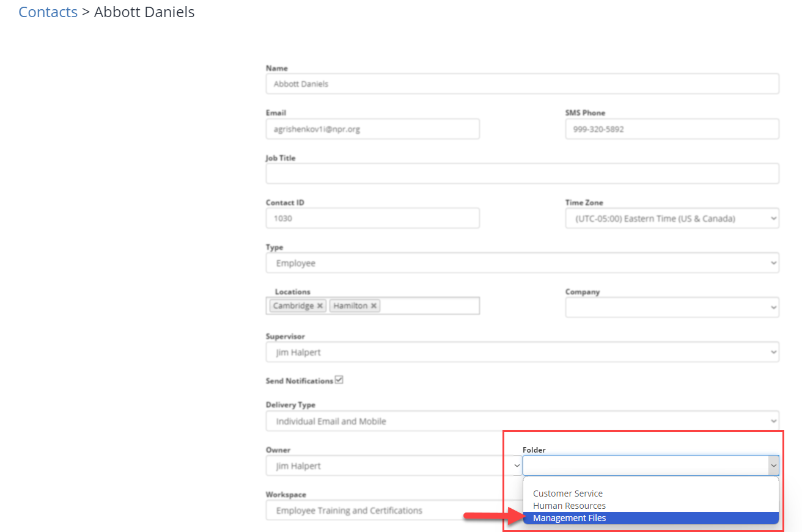802x532 pixels.
Task: Click inside the Locations tag box
Action: 372,306
